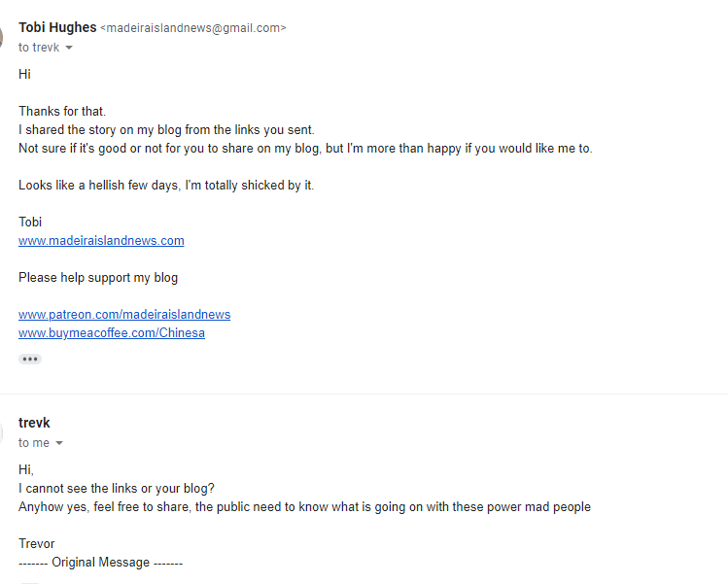Click the trimmed content ellipsis icon
The height and width of the screenshot is (584, 728).
point(30,359)
